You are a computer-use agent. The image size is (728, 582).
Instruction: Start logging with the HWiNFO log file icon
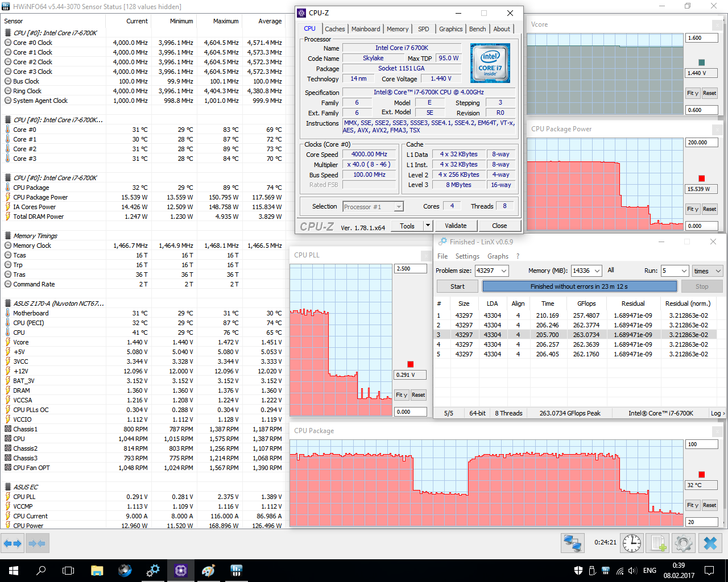[x=659, y=543]
